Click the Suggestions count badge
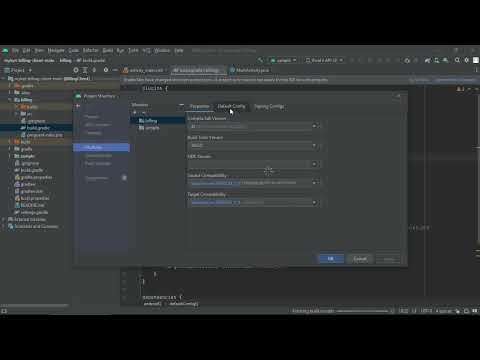The width and height of the screenshot is (480, 360). [124, 178]
